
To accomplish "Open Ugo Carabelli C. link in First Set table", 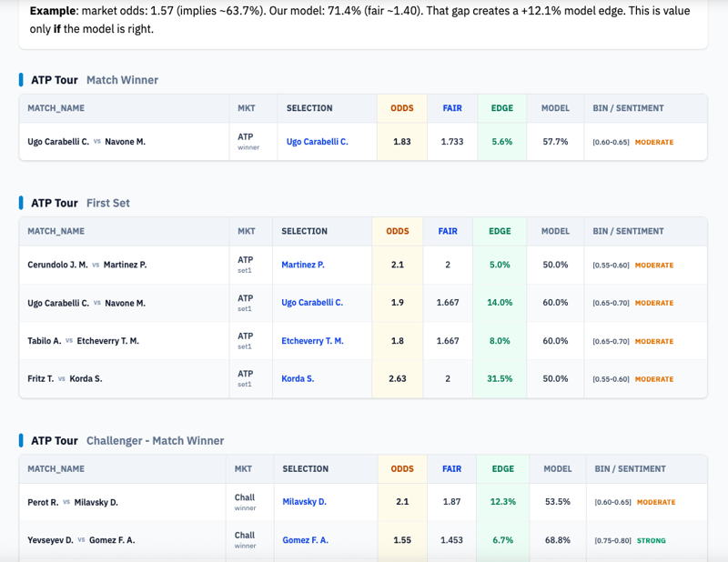I will tap(312, 303).
